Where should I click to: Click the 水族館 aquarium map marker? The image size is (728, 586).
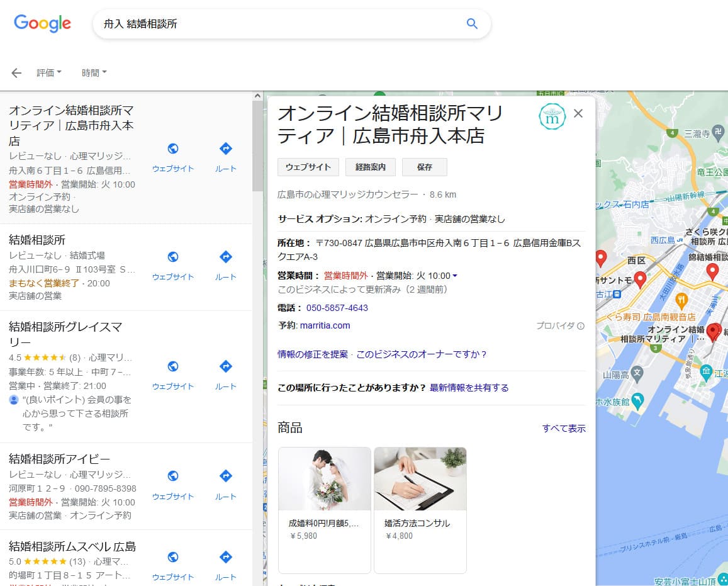point(638,401)
